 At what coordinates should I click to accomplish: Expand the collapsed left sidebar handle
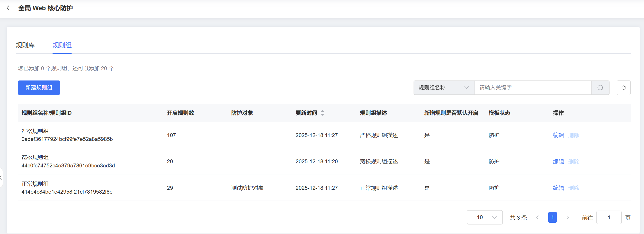tap(1, 178)
